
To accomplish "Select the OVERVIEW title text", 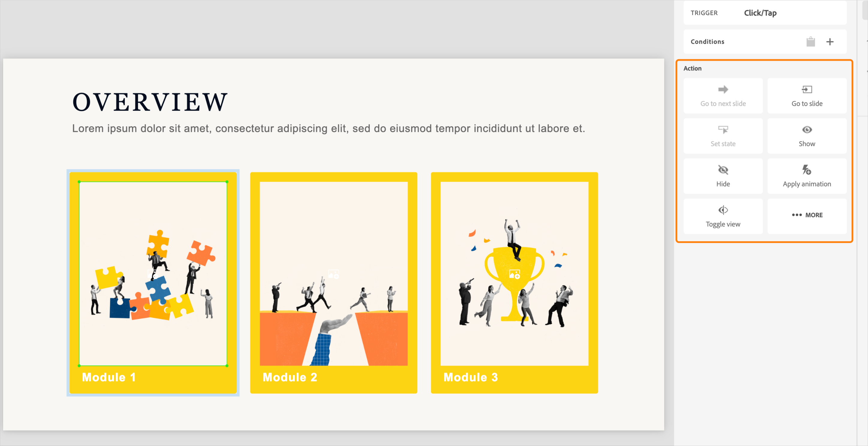I will (x=150, y=102).
